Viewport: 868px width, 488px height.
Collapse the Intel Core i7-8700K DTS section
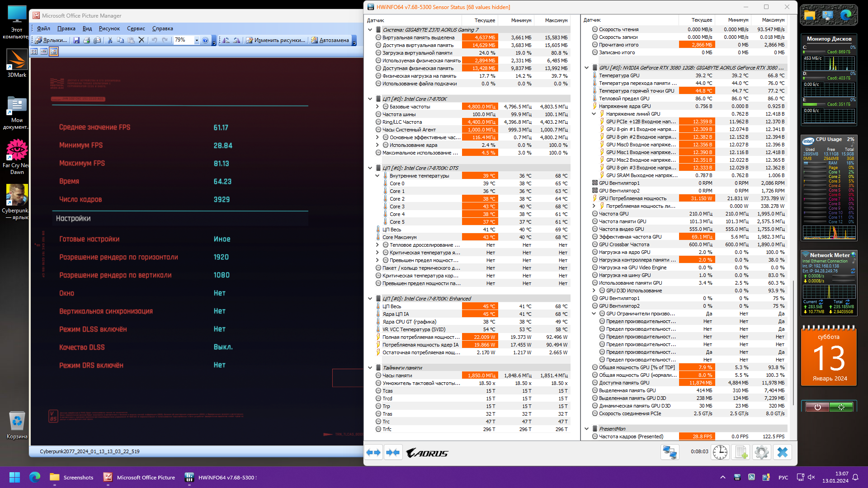tap(370, 168)
